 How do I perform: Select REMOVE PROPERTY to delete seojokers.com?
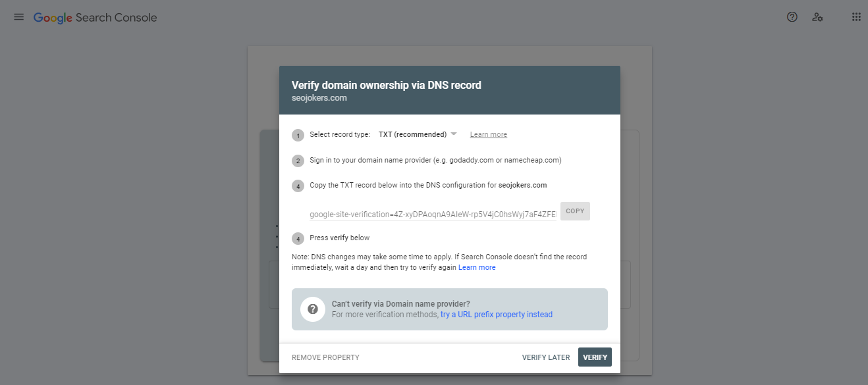coord(325,357)
